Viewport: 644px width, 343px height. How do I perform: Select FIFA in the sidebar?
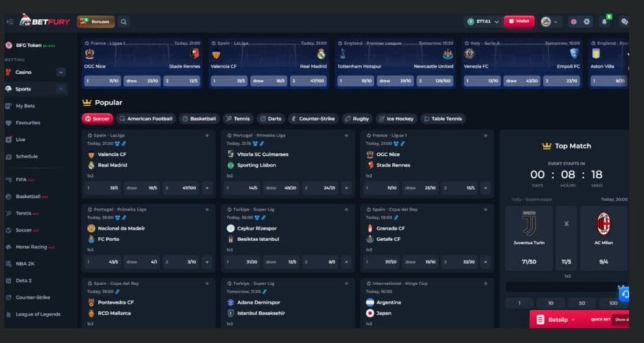pos(21,179)
